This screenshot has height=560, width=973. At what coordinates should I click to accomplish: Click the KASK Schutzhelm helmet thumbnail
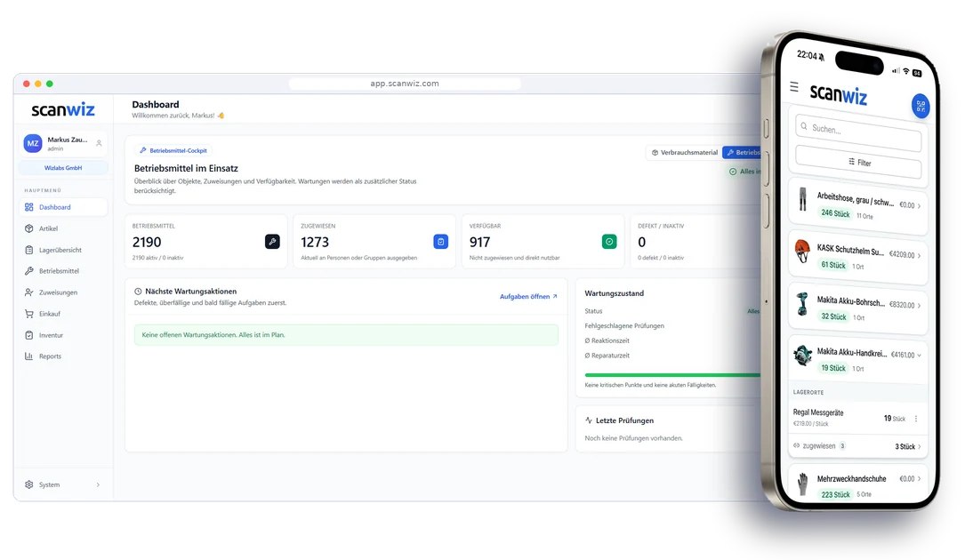(x=802, y=252)
